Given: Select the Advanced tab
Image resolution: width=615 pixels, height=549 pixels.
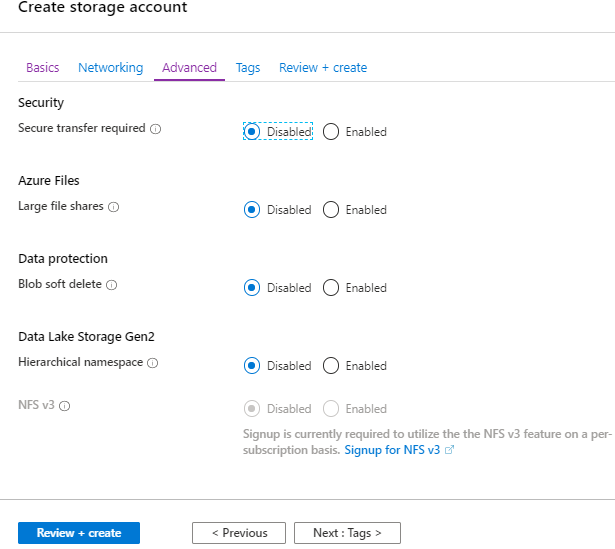Looking at the screenshot, I should [x=189, y=68].
